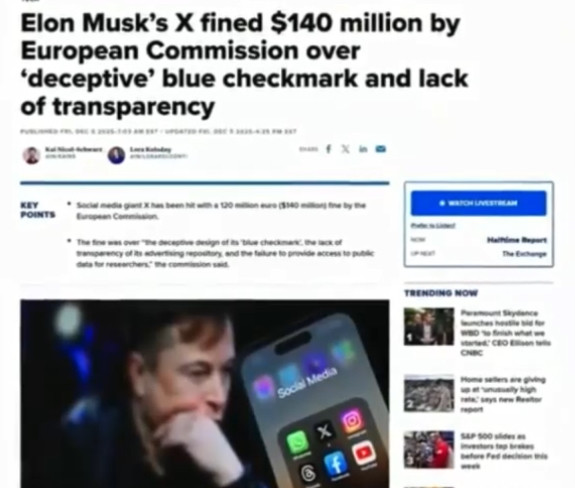Click the main article photo of phone
575x488 pixels.
[x=205, y=393]
